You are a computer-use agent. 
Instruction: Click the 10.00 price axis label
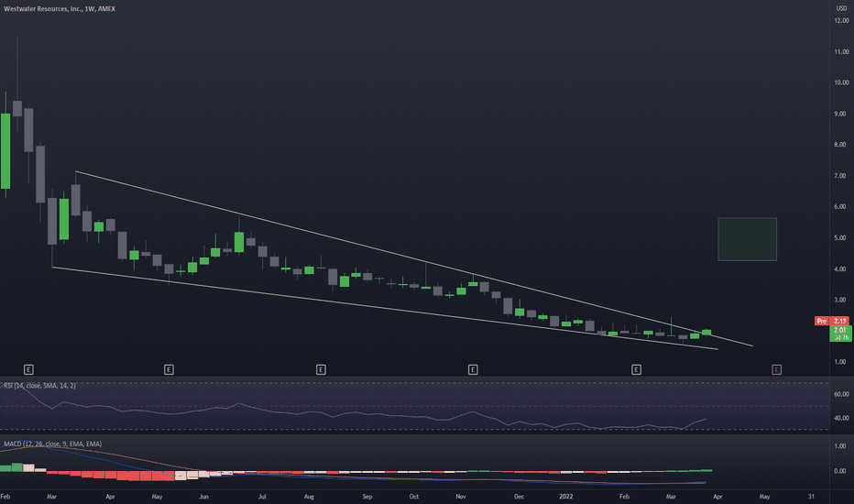click(x=841, y=82)
